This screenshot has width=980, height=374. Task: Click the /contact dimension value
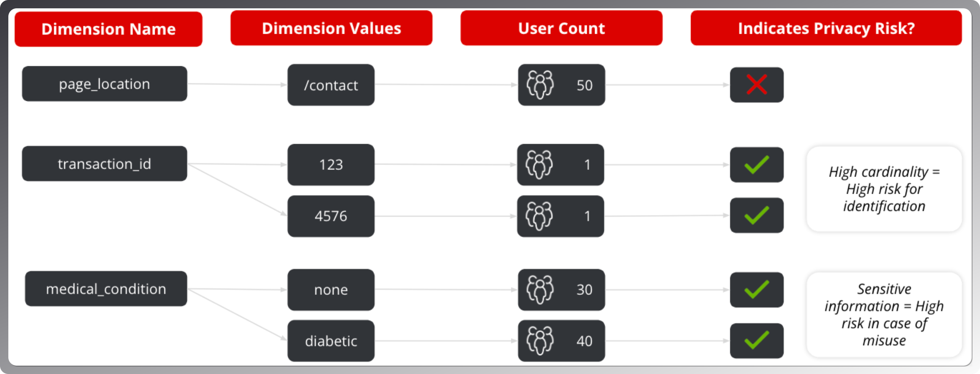(331, 85)
